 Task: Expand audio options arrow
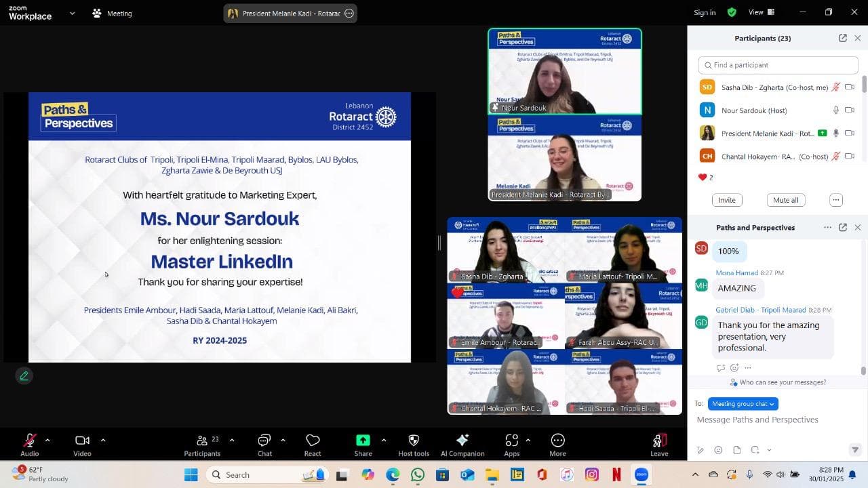pyautogui.click(x=47, y=441)
